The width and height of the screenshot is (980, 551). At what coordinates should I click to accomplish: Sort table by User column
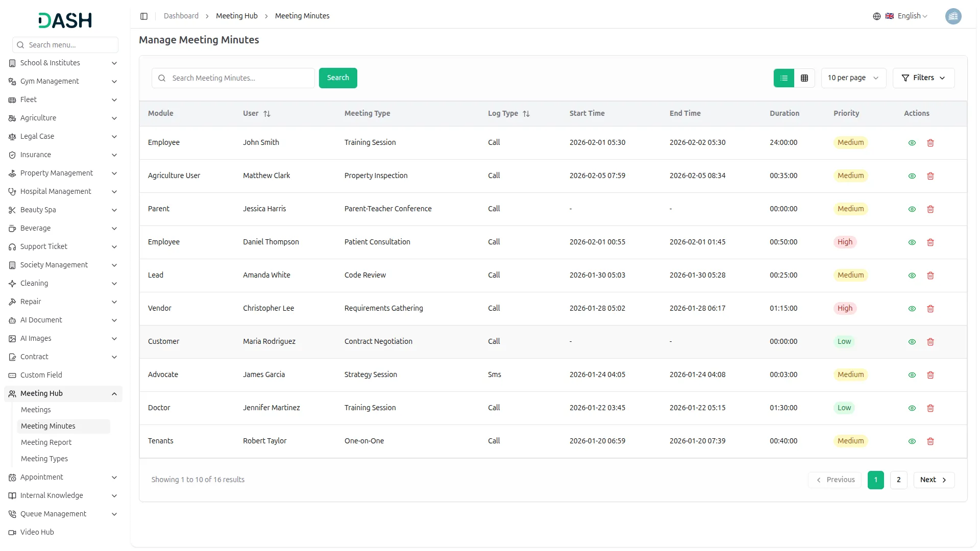pos(267,114)
